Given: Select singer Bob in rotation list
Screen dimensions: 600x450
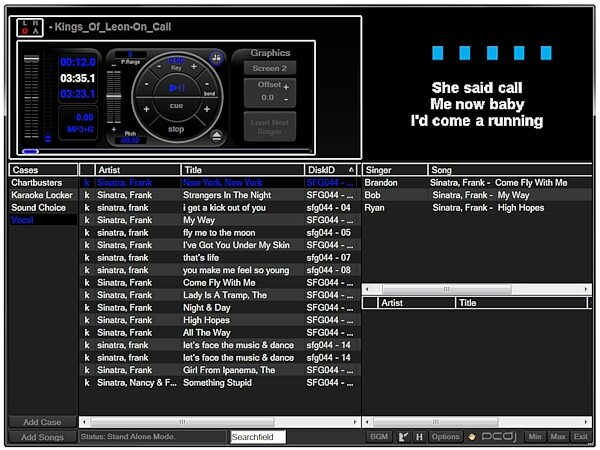Looking at the screenshot, I should [477, 195].
